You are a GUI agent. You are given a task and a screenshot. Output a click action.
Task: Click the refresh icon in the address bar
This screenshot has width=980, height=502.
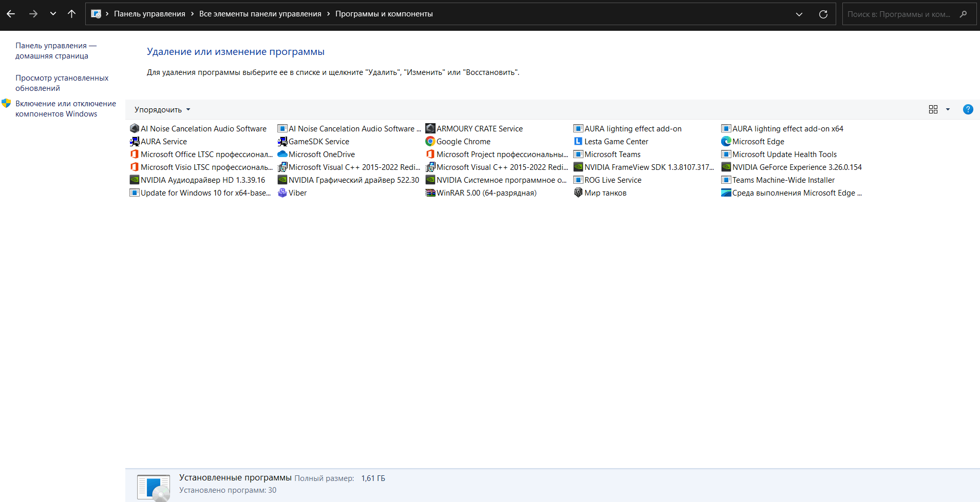pyautogui.click(x=823, y=14)
